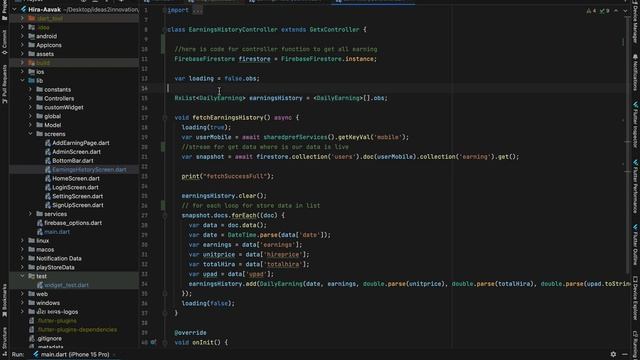The image size is (640, 360).
Task: Expand the assets folder
Action: [22, 54]
